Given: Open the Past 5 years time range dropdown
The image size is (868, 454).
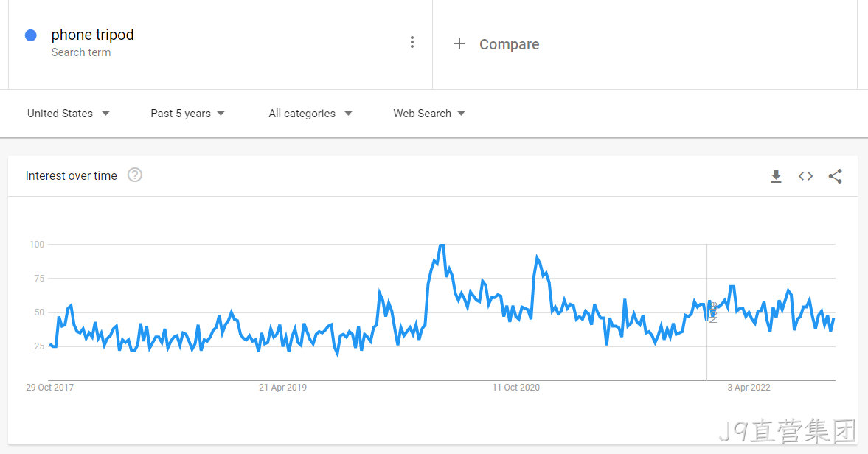Looking at the screenshot, I should pos(187,113).
